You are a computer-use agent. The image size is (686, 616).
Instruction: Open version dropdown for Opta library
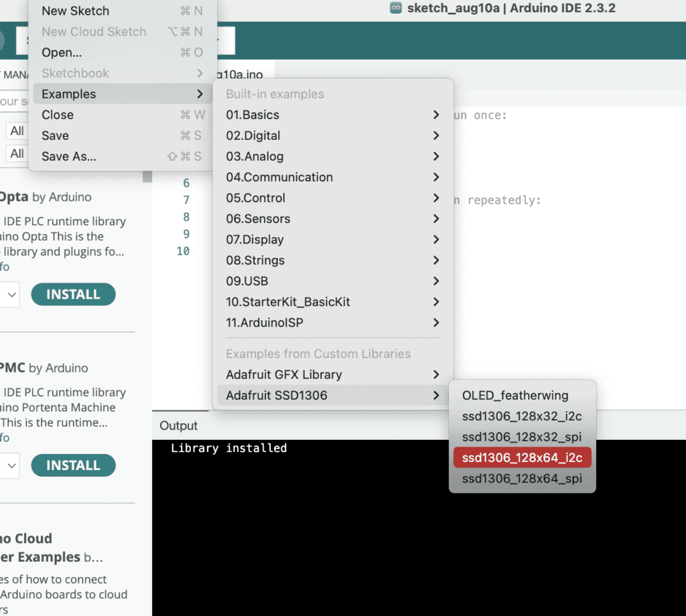coord(9,295)
